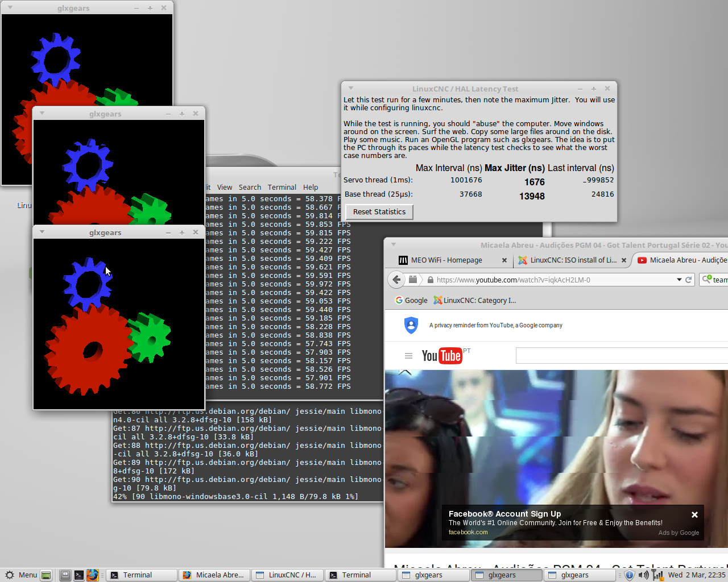Switch to the MEO WiFi - Homepage tab
This screenshot has width=728, height=582.
[446, 260]
